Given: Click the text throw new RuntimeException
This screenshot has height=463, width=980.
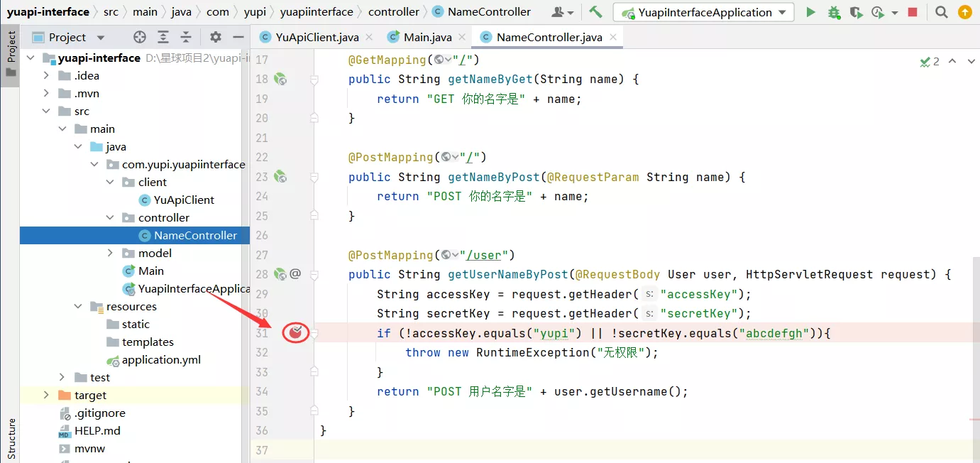Looking at the screenshot, I should tap(496, 352).
